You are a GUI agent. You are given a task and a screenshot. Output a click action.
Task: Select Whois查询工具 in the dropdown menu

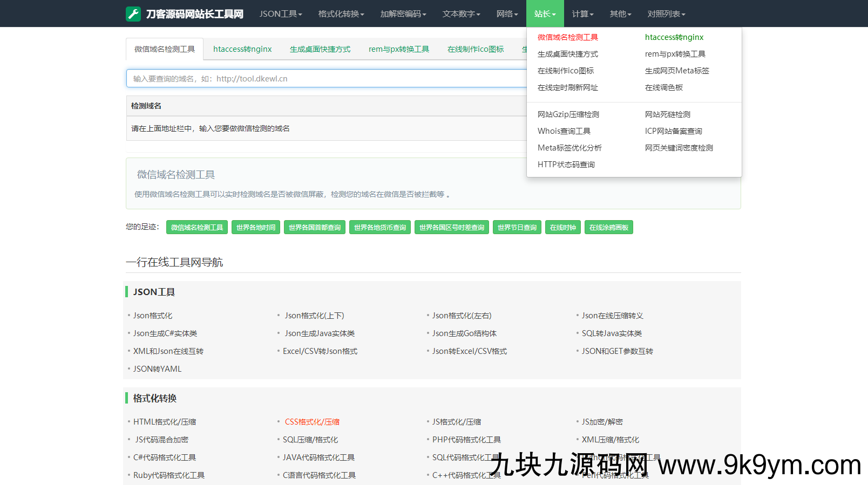tap(564, 131)
